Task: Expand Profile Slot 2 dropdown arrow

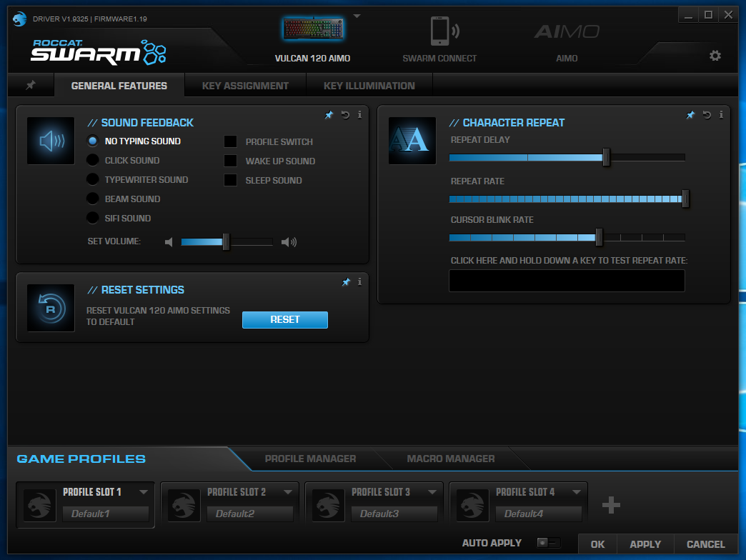Action: pos(288,492)
